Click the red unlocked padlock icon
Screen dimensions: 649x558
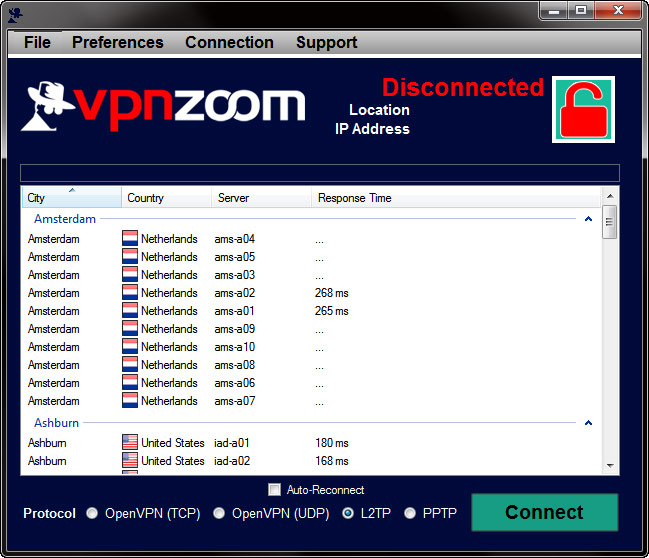583,110
